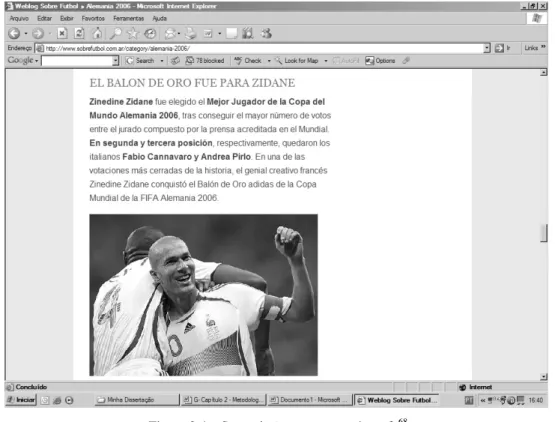
Task: Open the Back button history dropdown arrow
Action: click(26, 34)
